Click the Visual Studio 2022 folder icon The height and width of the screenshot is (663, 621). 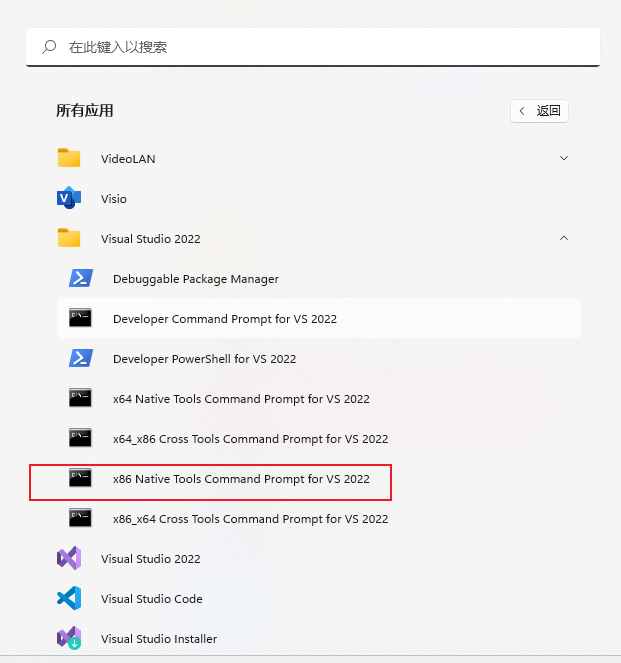tap(69, 238)
